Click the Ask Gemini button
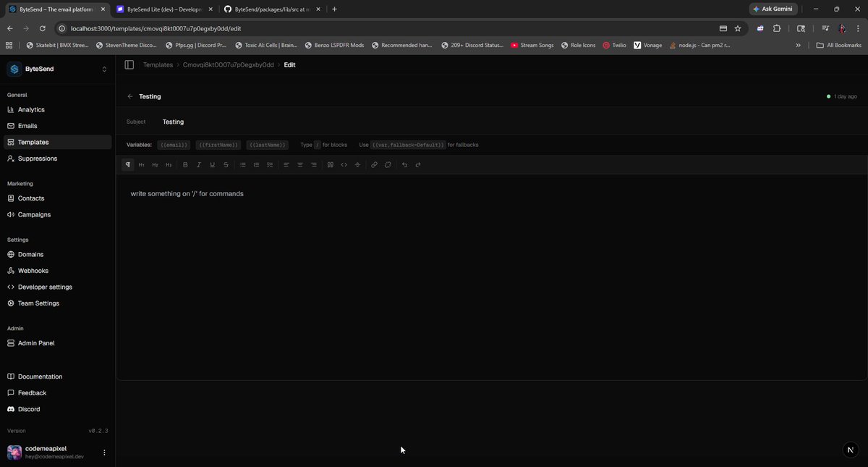 point(773,9)
